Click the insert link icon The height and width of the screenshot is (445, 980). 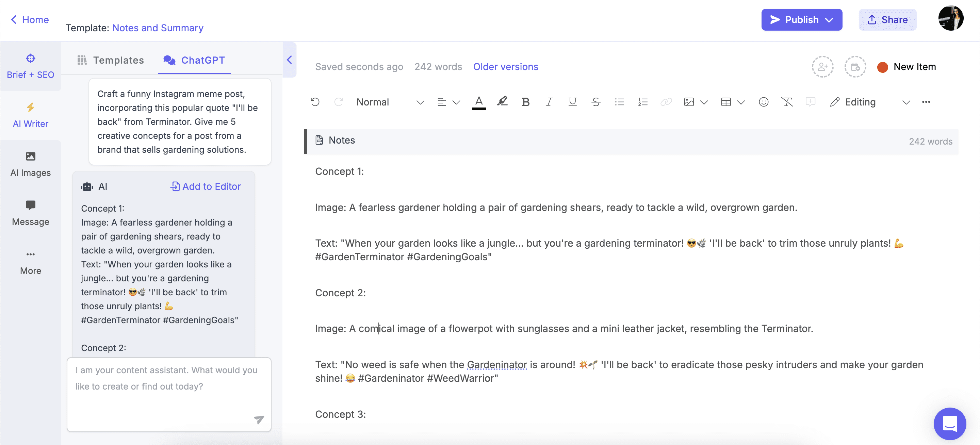pos(666,102)
